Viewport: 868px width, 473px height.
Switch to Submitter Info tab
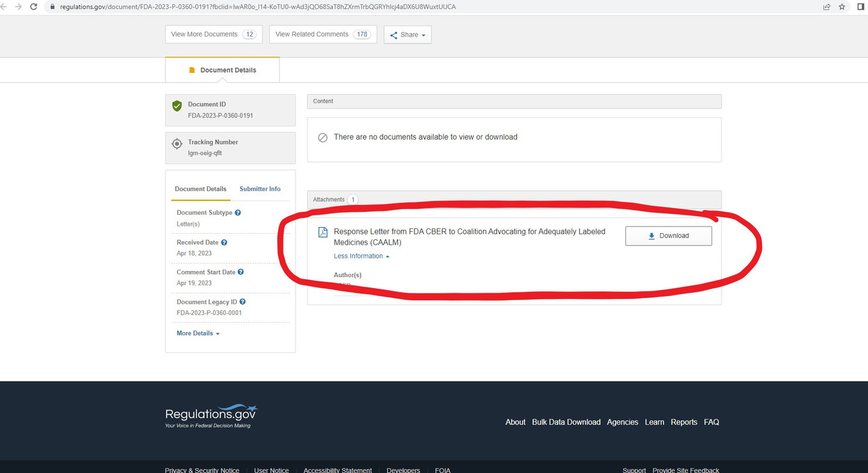point(260,189)
